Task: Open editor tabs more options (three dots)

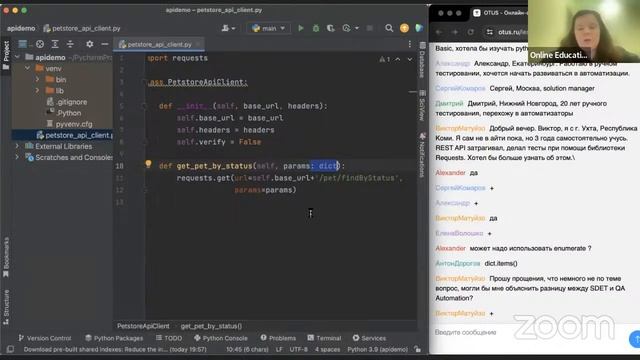Action: coord(409,44)
